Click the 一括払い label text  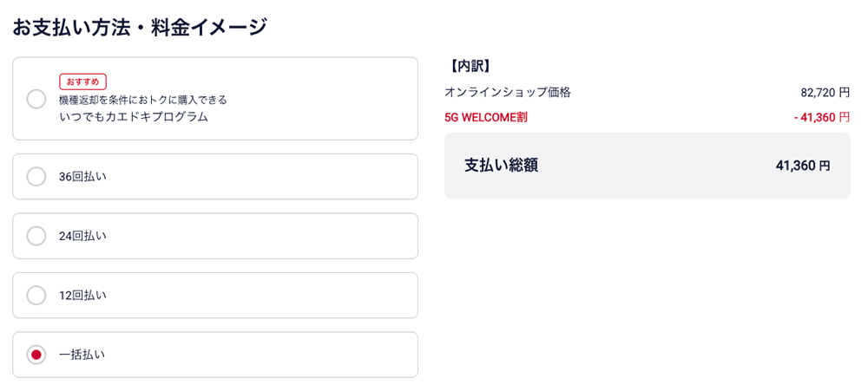point(82,355)
